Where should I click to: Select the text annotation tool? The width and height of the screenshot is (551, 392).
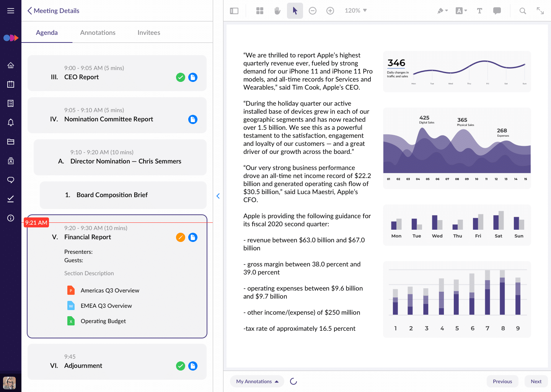coord(479,11)
